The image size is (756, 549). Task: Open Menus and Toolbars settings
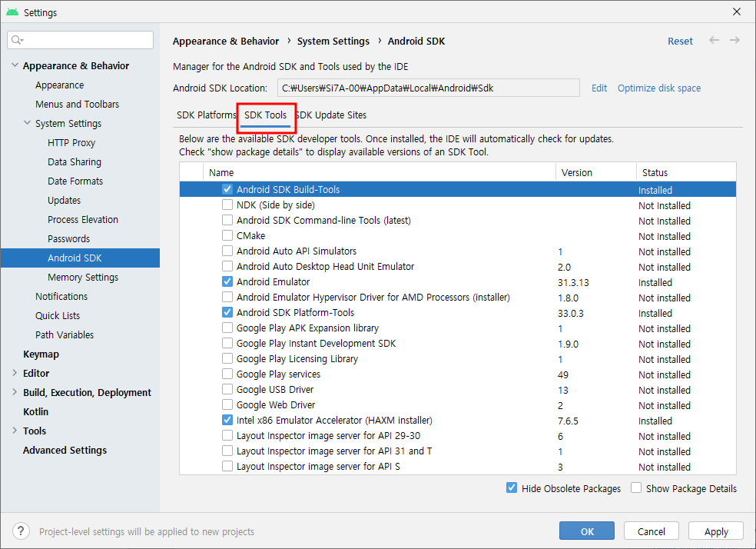click(77, 105)
